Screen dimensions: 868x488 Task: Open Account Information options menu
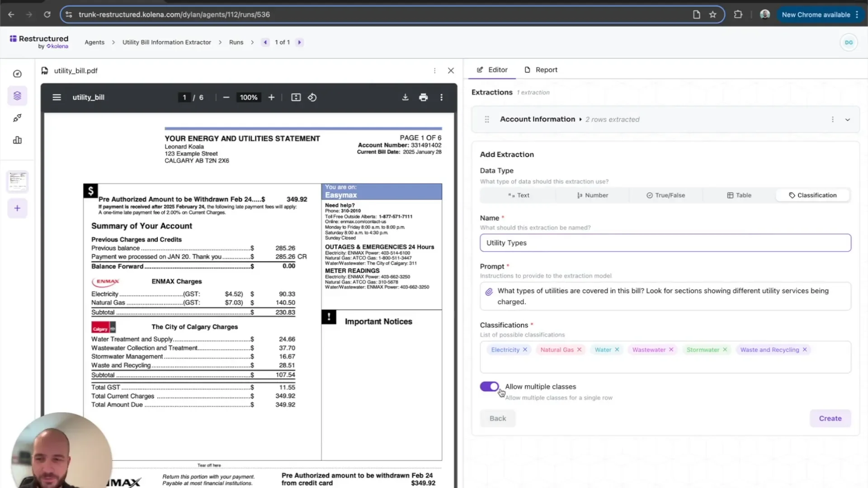(833, 120)
